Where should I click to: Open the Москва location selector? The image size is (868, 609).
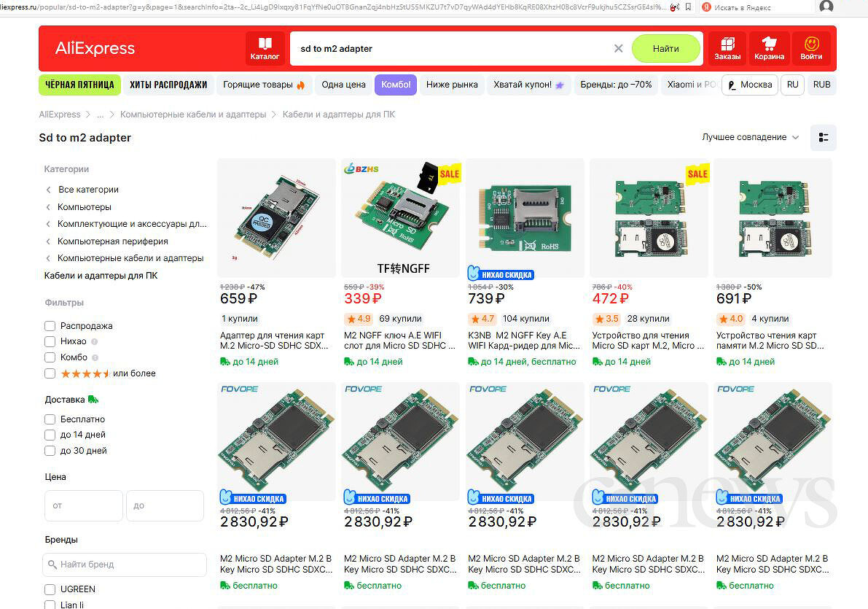click(x=749, y=85)
